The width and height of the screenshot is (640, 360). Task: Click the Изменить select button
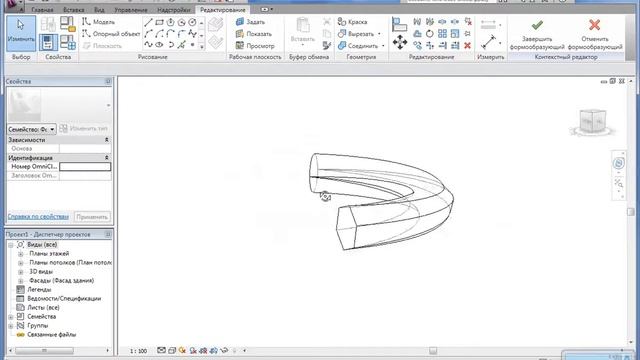[x=21, y=33]
